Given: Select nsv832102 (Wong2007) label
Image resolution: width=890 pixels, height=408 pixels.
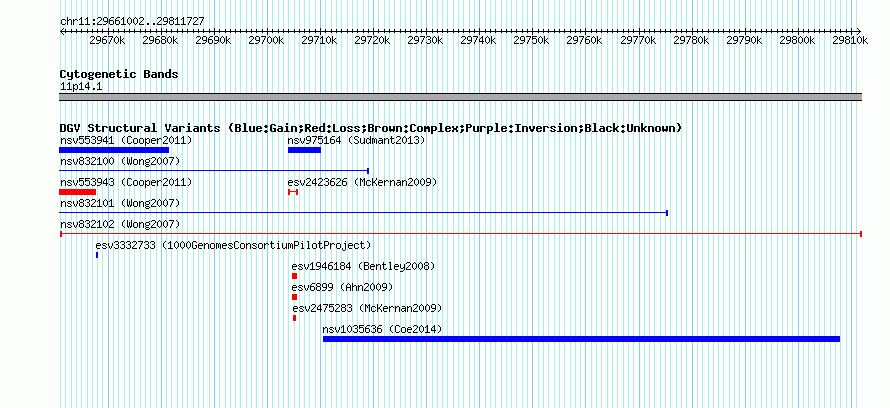Looking at the screenshot, I should coord(120,224).
